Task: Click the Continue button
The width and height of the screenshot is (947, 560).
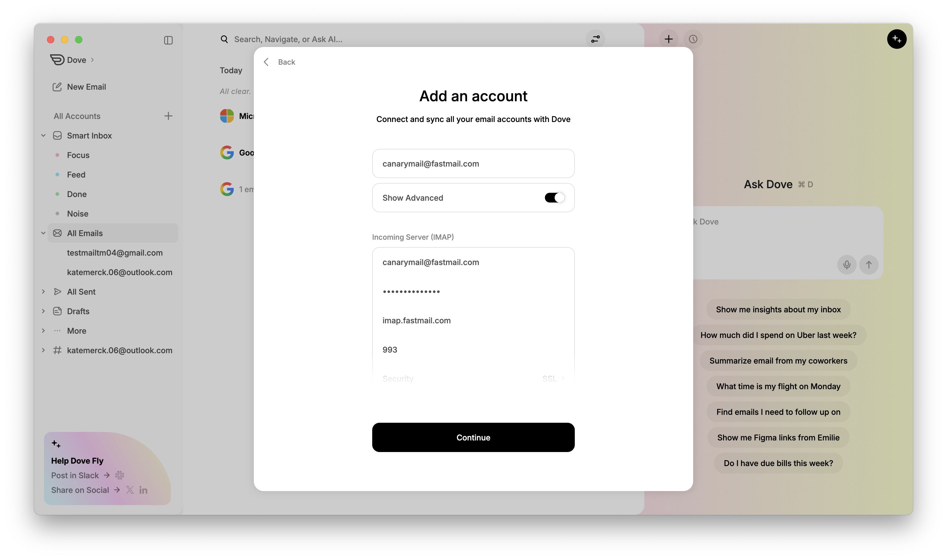Action: coord(473,437)
